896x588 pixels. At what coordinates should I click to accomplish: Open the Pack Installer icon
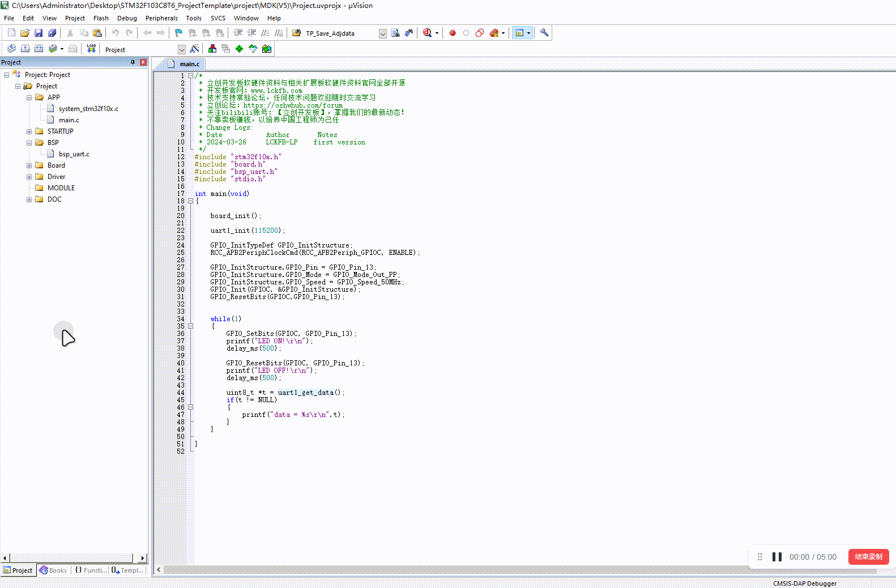coord(267,49)
